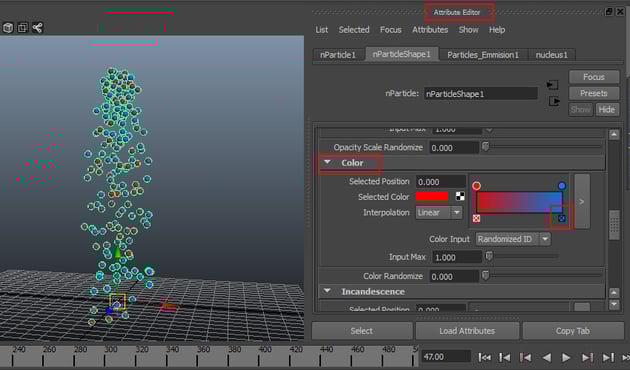The width and height of the screenshot is (630, 370).
Task: Click the red Selected Color swatch
Action: tap(432, 196)
